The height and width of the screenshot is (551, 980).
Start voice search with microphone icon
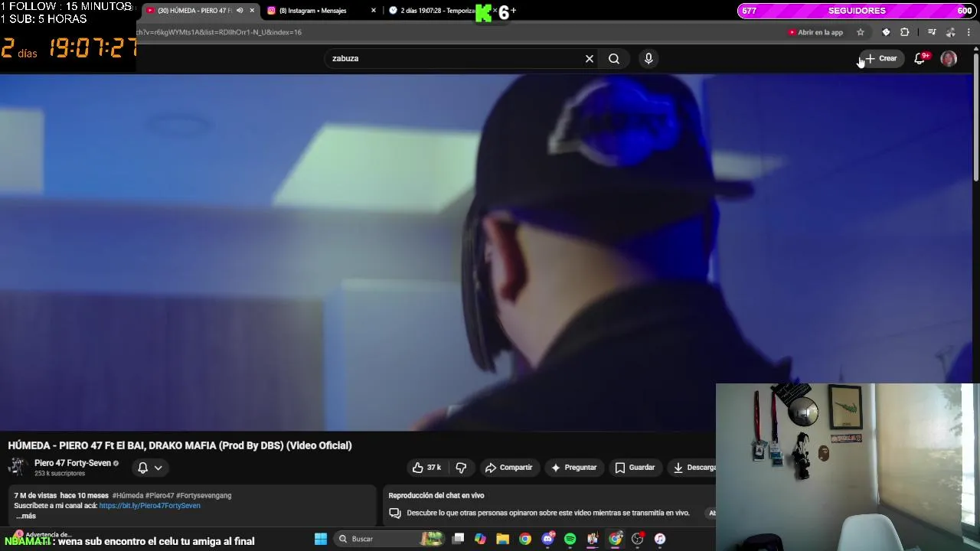pos(648,59)
